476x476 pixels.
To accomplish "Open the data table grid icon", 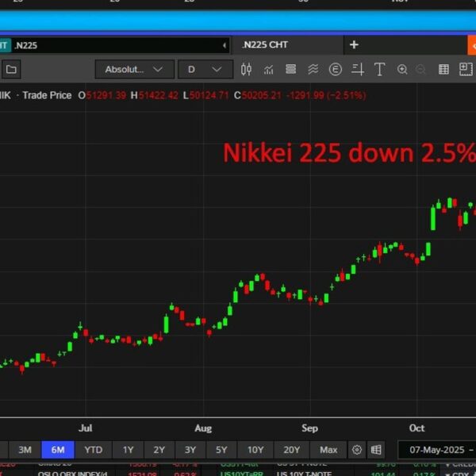I will pyautogui.click(x=466, y=70).
